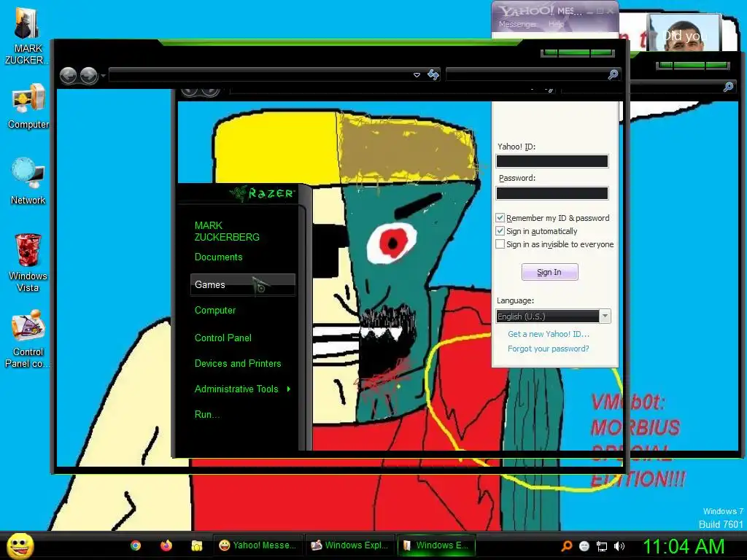The height and width of the screenshot is (560, 747).
Task: Launch Firefox from the taskbar
Action: [x=166, y=545]
